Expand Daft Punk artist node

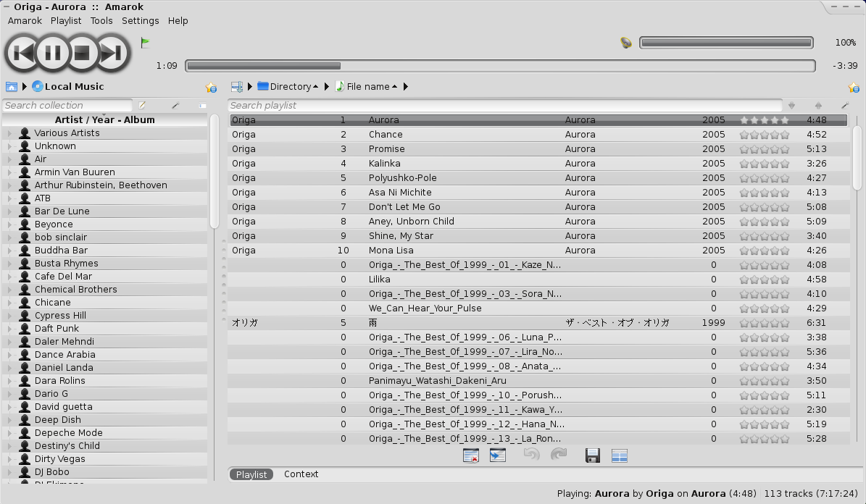coord(9,329)
